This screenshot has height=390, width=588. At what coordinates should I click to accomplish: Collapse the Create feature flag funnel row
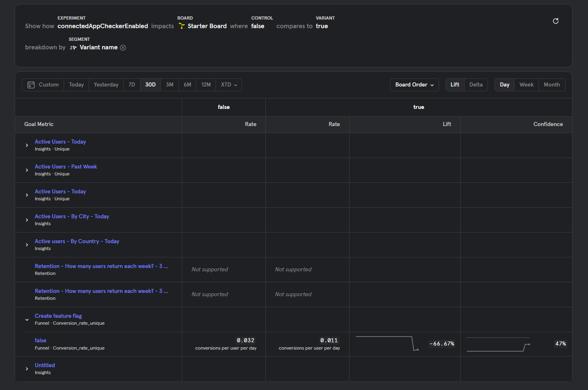(x=27, y=319)
